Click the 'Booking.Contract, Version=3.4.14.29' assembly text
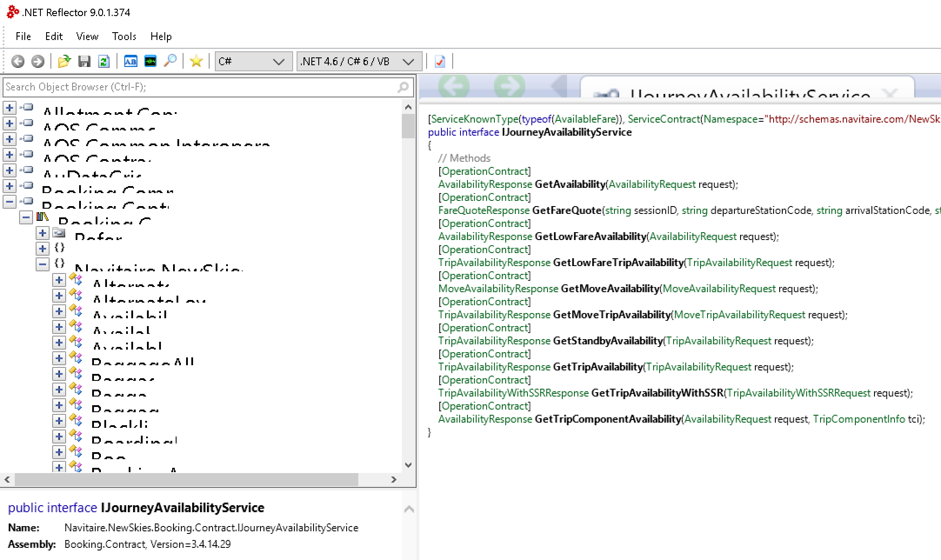 pos(147,544)
